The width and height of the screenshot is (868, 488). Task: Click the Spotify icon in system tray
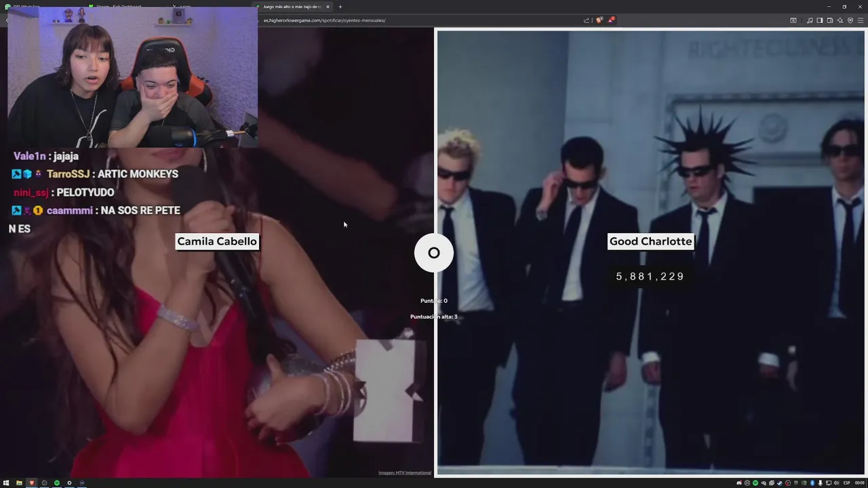[x=755, y=483]
